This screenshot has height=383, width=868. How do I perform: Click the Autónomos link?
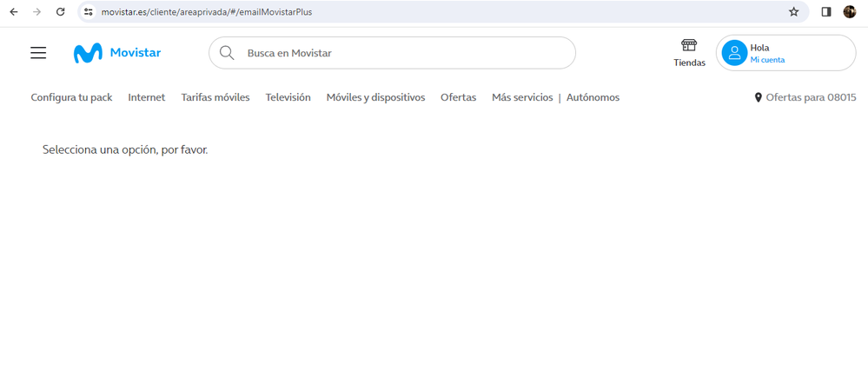pos(593,97)
